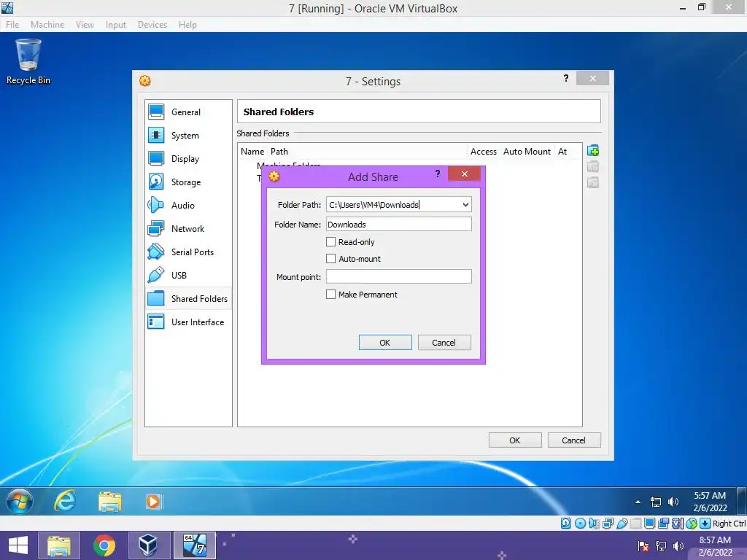747x560 pixels.
Task: Click guest Show Desktop strip
Action: pos(742,502)
